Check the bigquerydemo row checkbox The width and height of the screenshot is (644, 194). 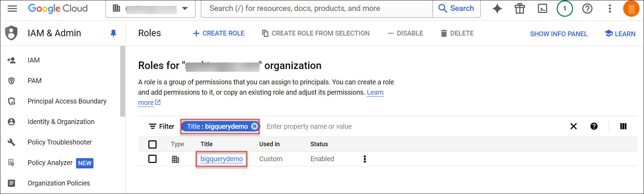coord(152,159)
